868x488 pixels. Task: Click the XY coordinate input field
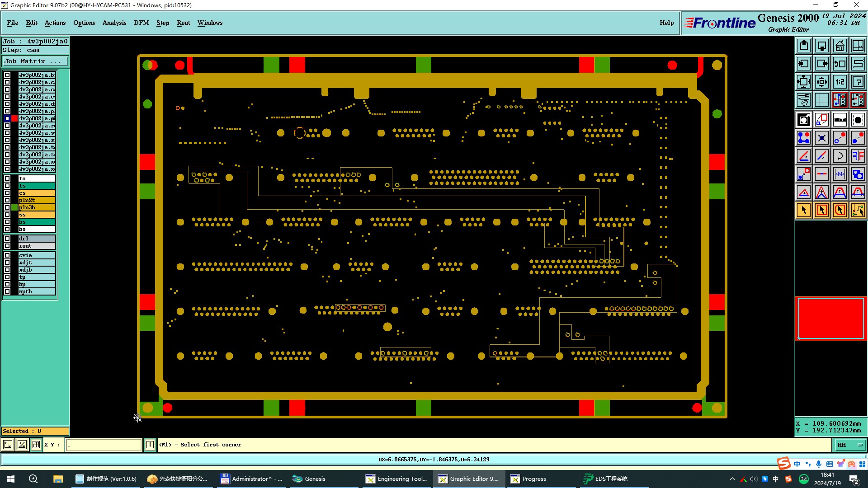[x=104, y=445]
